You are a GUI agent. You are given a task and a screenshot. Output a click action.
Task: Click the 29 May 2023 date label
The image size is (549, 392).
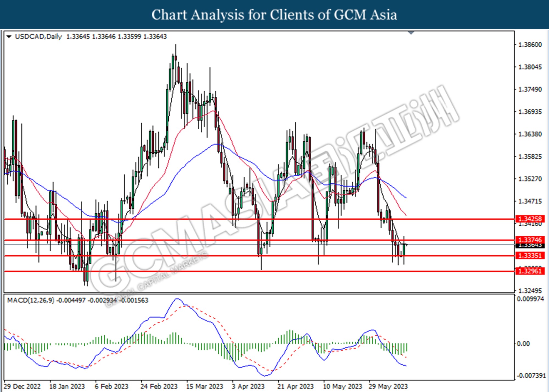coord(388,386)
